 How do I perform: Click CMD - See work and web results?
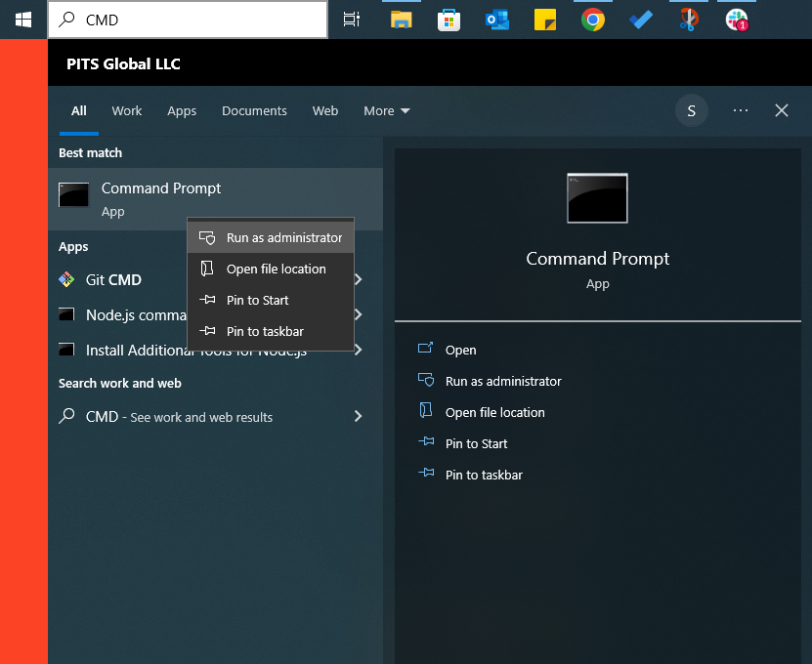[215, 417]
